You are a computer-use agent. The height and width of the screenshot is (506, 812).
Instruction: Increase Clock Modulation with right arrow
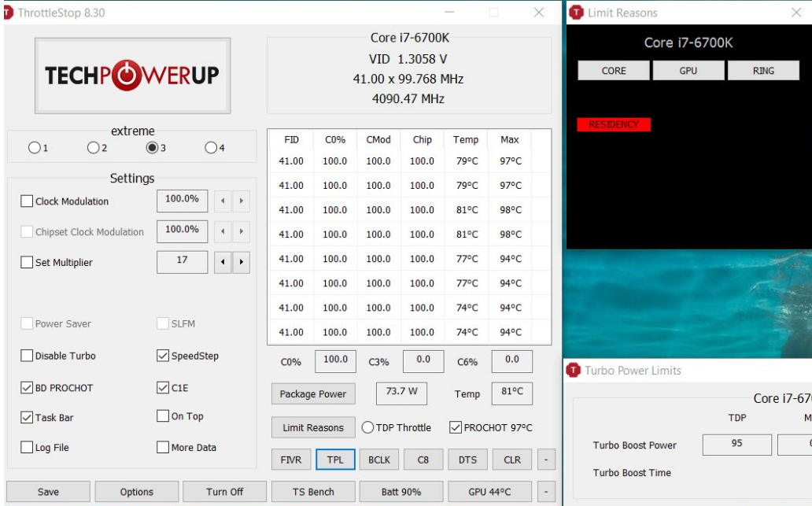(242, 201)
